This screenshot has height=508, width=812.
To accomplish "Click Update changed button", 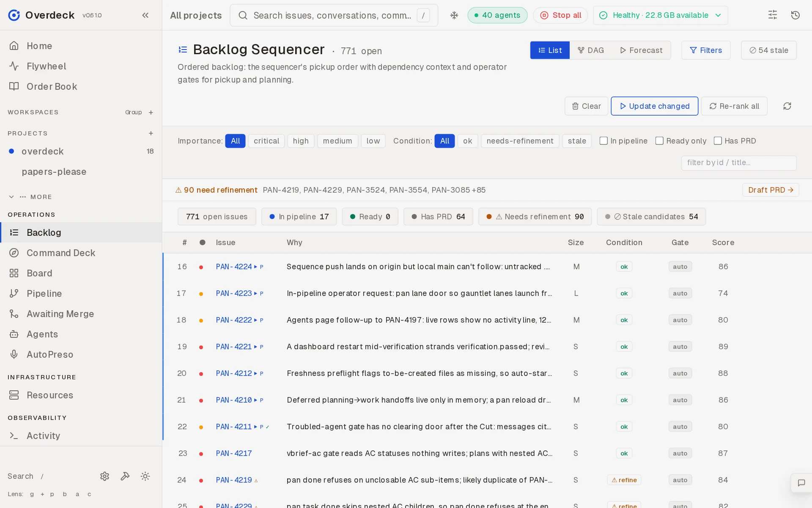I will point(654,106).
